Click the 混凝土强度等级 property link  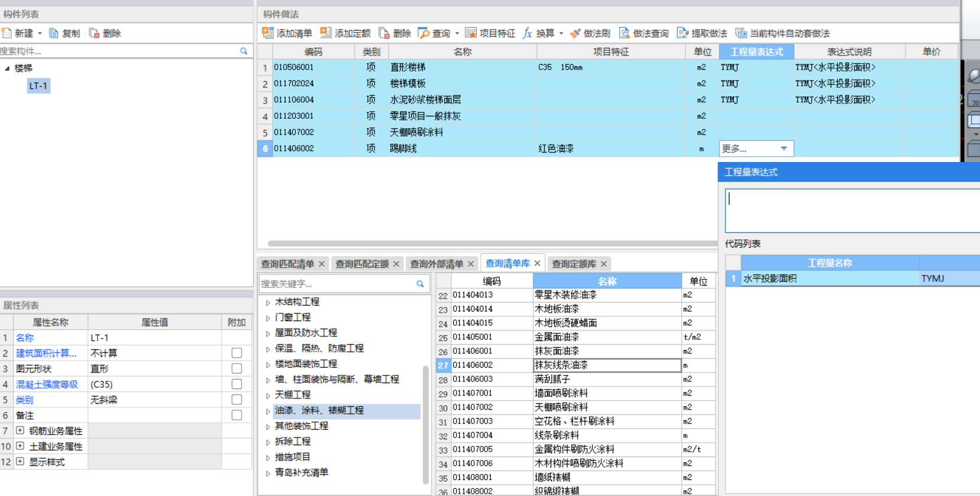coord(47,384)
